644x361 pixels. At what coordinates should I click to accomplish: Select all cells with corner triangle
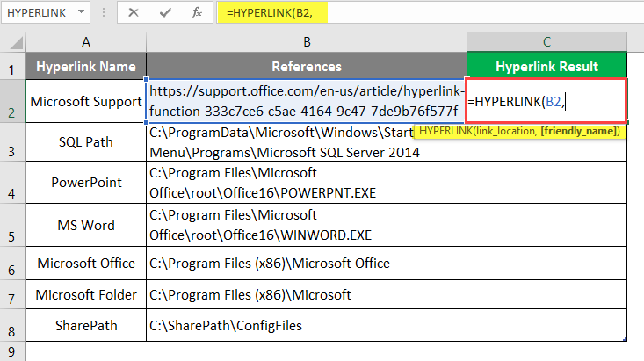(x=16, y=42)
